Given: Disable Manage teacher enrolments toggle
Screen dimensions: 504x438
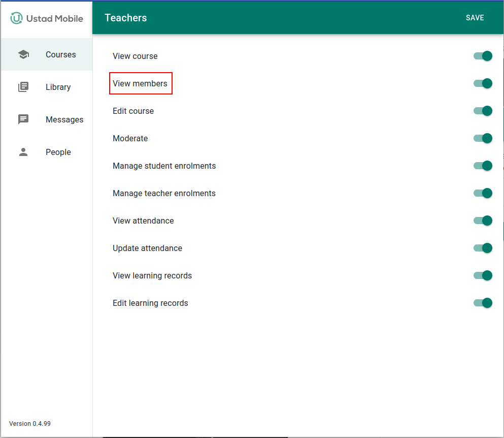Looking at the screenshot, I should click(483, 193).
